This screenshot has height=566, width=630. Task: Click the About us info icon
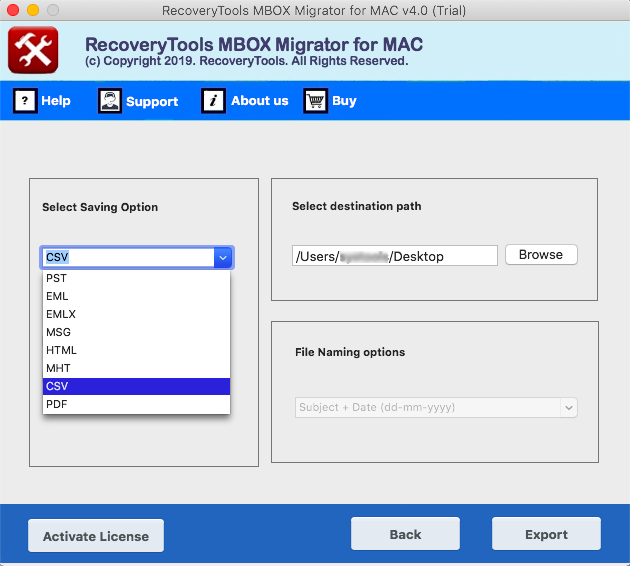tap(213, 100)
